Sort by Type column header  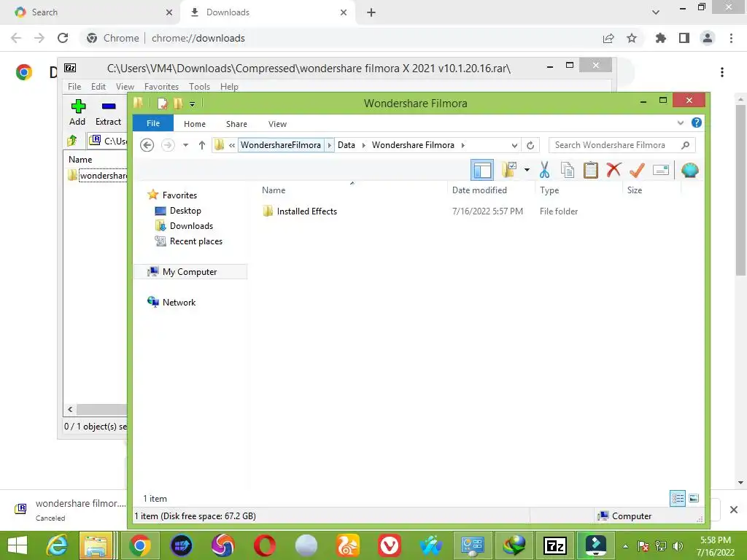click(549, 190)
